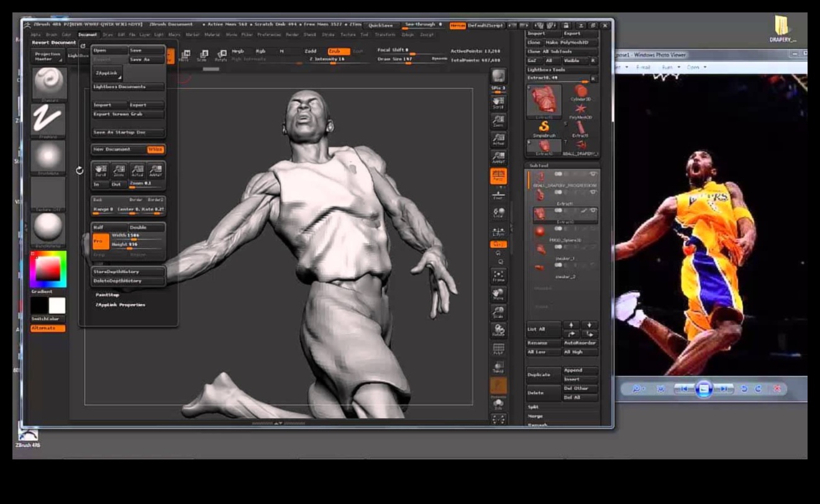Click the Frame icon in the right shelf

click(x=498, y=276)
